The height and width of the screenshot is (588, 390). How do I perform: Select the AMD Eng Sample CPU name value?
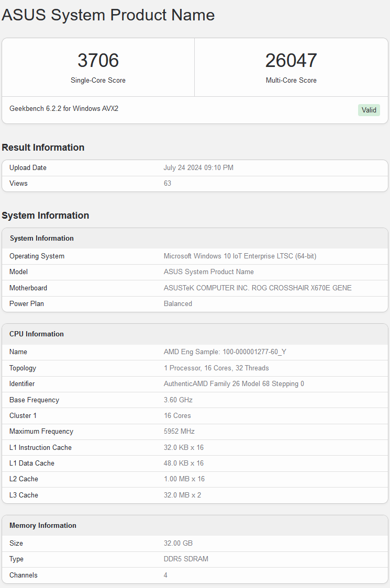click(225, 352)
